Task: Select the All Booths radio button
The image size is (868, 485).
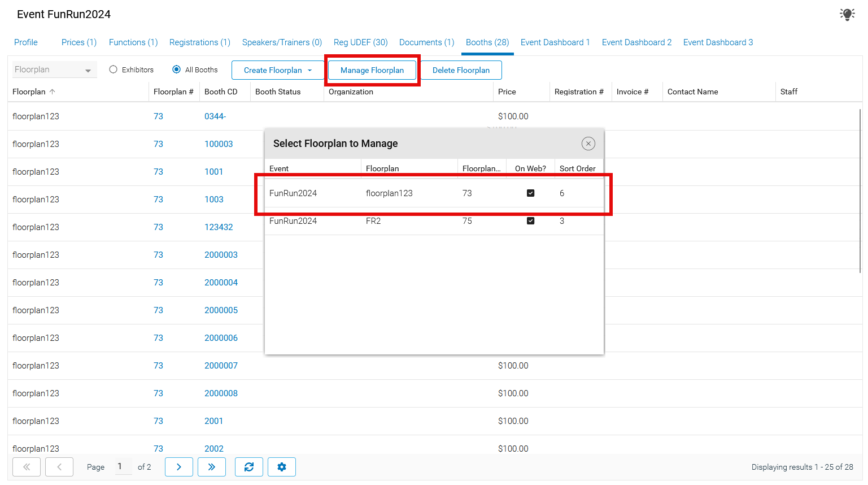Action: pos(177,70)
